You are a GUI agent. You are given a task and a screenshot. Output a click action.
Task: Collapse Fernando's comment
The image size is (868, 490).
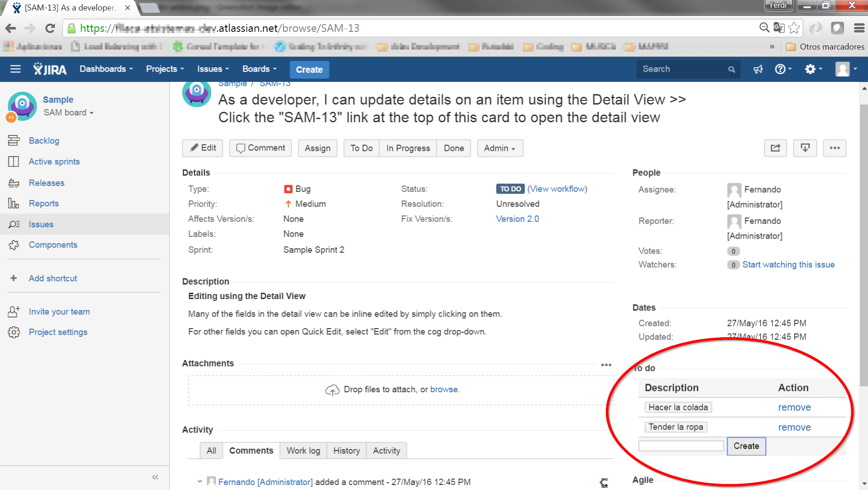point(199,481)
